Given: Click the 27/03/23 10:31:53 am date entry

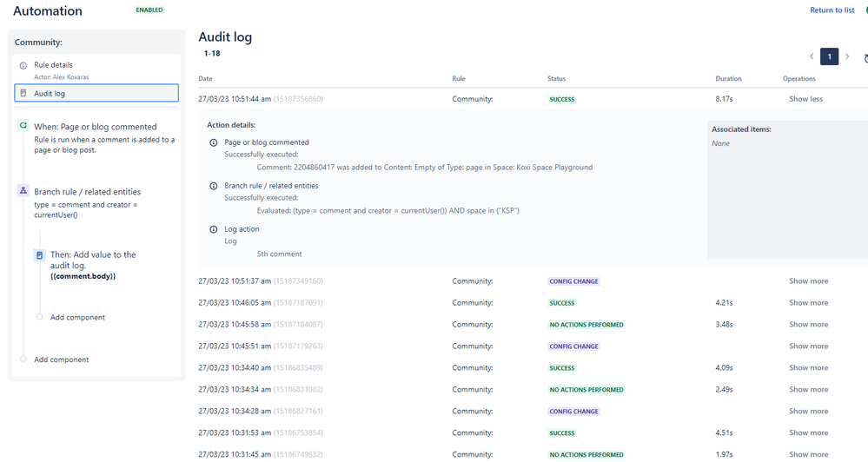Looking at the screenshot, I should pos(235,432).
